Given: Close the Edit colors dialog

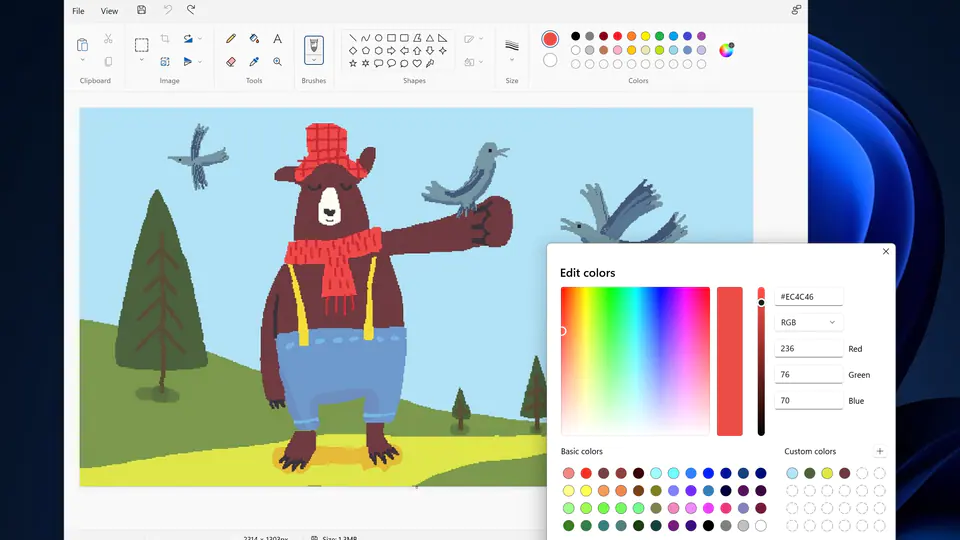Looking at the screenshot, I should click(x=886, y=252).
